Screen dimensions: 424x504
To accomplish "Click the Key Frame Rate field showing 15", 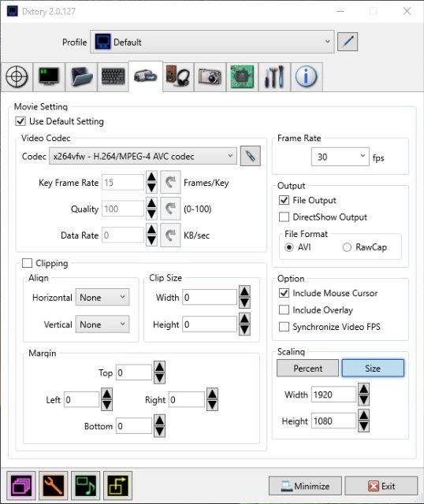I will coord(123,183).
